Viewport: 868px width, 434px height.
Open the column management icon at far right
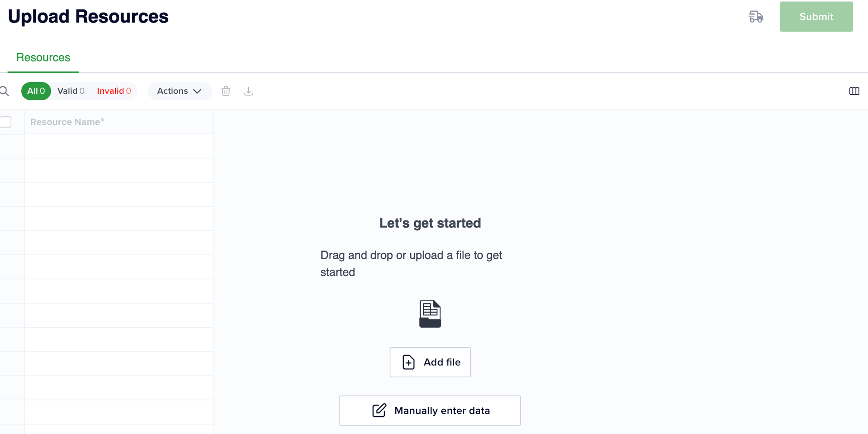click(x=855, y=91)
